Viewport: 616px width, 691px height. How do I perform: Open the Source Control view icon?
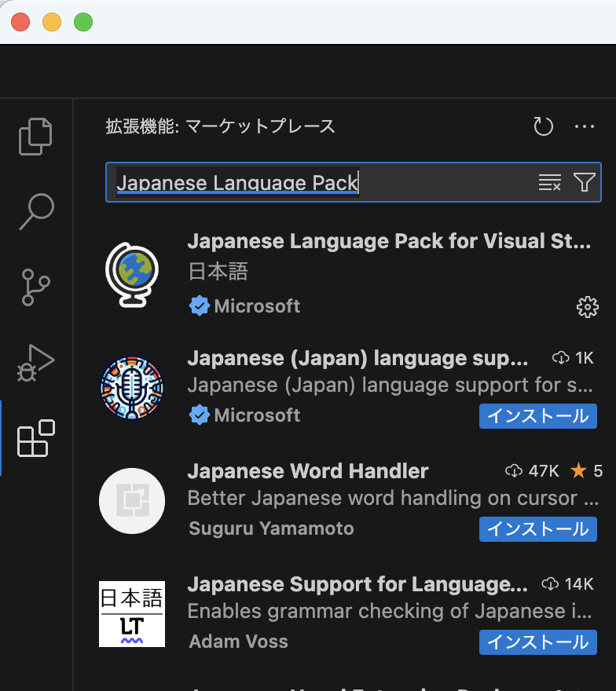click(35, 287)
